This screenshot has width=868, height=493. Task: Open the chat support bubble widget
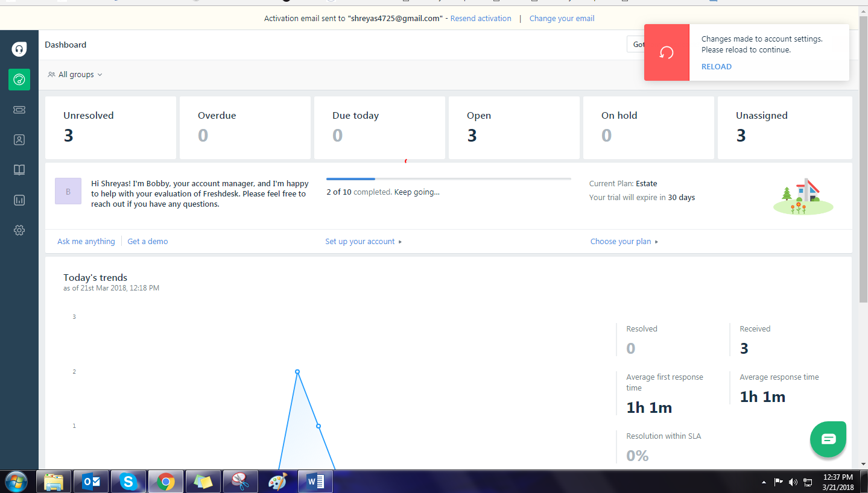(828, 439)
